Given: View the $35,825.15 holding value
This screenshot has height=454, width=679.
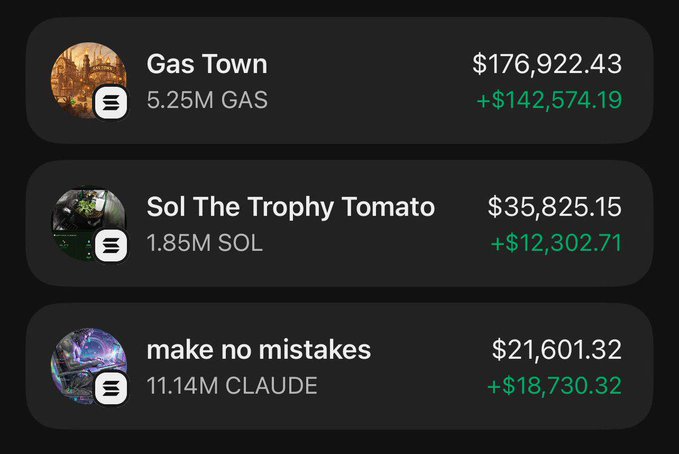Looking at the screenshot, I should (x=555, y=207).
